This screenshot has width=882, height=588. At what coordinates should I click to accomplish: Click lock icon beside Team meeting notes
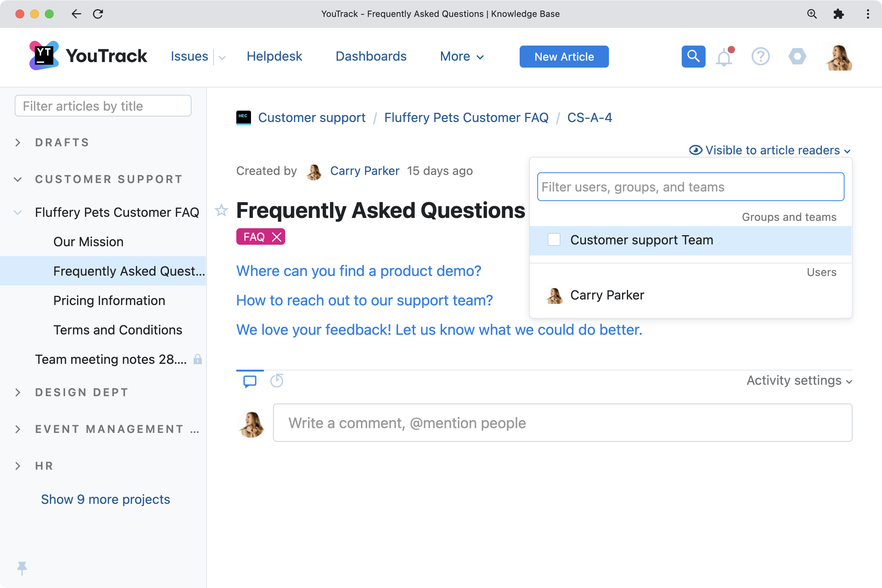[198, 359]
